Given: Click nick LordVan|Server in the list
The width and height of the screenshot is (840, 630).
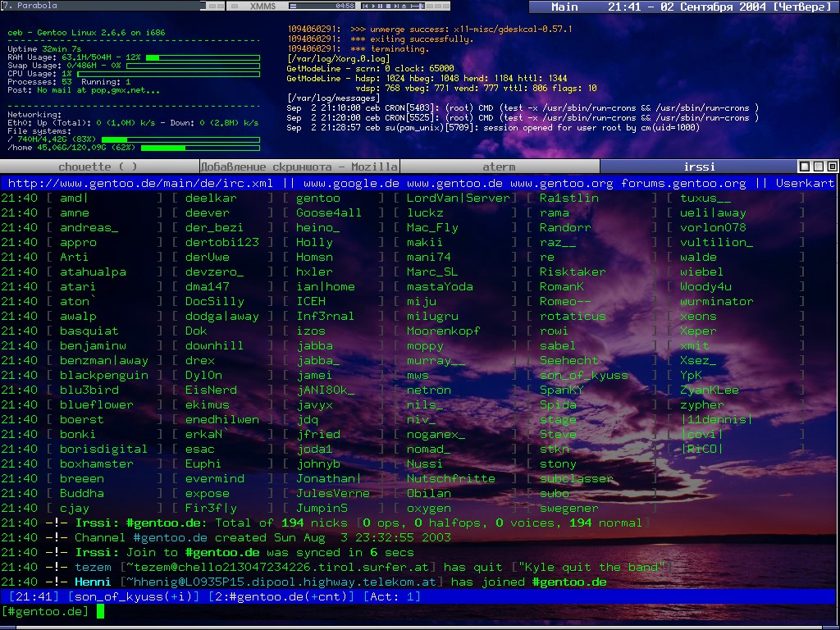Looking at the screenshot, I should pyautogui.click(x=459, y=199).
